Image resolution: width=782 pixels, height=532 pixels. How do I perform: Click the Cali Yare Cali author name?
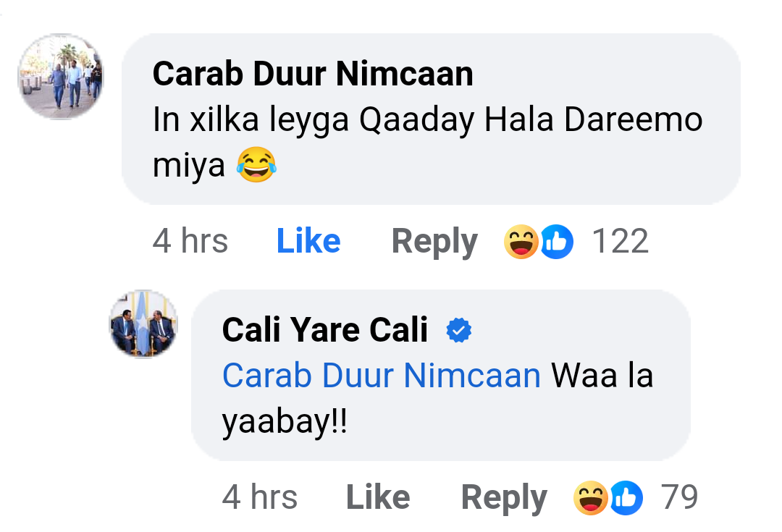[x=325, y=330]
